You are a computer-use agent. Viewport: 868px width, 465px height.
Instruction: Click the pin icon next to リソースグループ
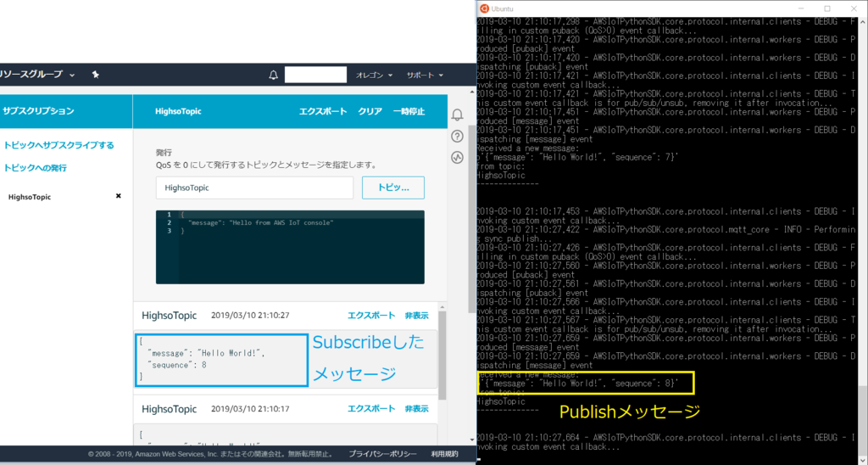(95, 75)
